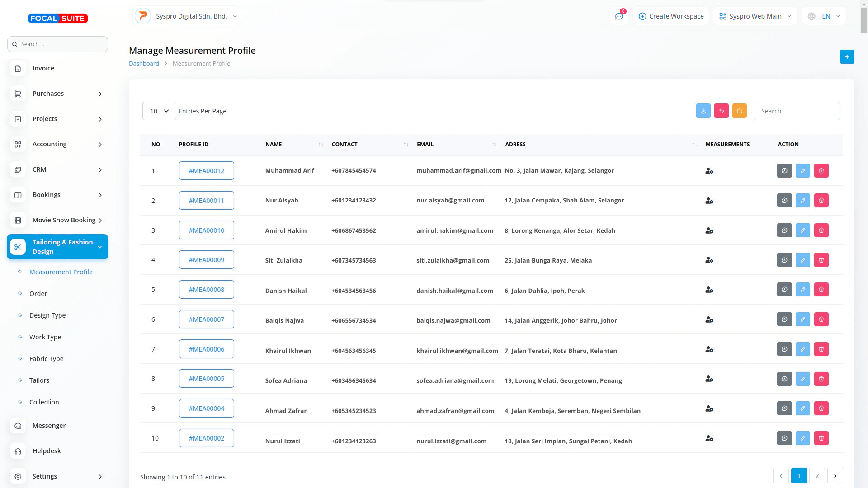Open Syspro Digital Sdn. Bhd. company dropdown
The width and height of the screenshot is (868, 488).
click(187, 16)
